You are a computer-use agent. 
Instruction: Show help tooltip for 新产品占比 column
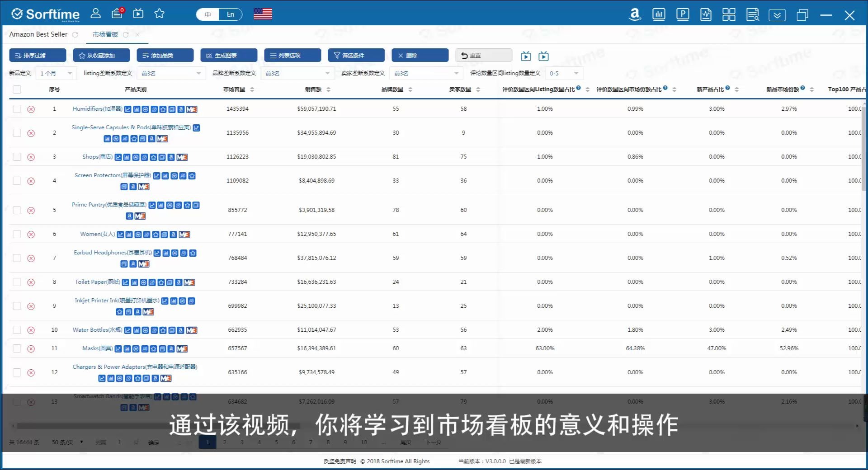727,88
